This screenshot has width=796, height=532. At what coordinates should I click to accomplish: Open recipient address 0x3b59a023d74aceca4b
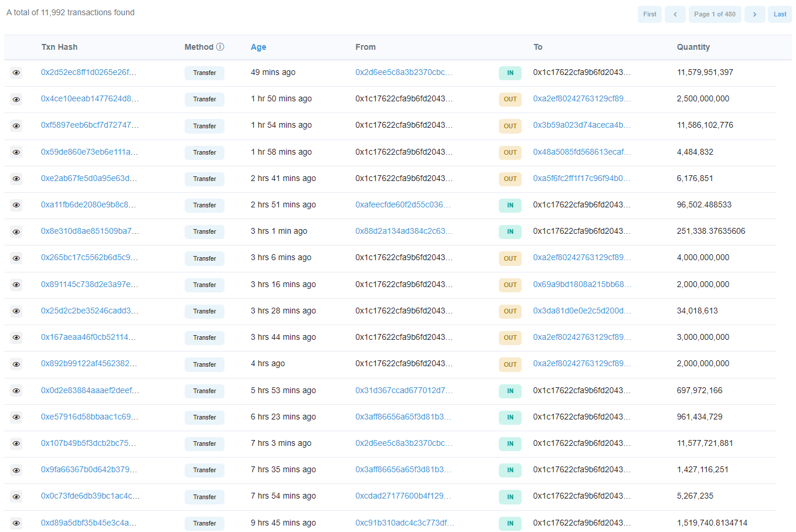[x=582, y=125]
